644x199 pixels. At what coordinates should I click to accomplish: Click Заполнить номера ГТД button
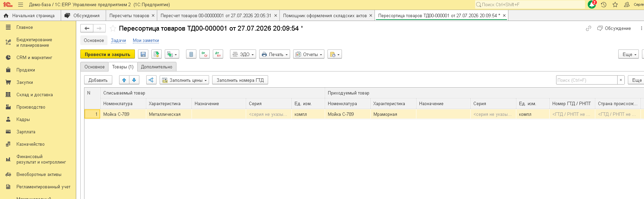[240, 80]
